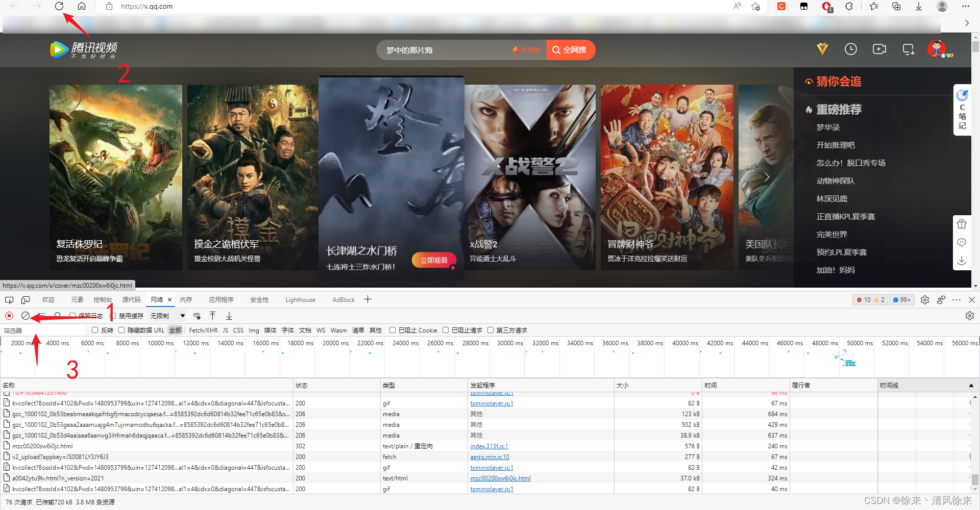The width and height of the screenshot is (980, 510).
Task: Go to browser home page icon
Action: point(82,6)
